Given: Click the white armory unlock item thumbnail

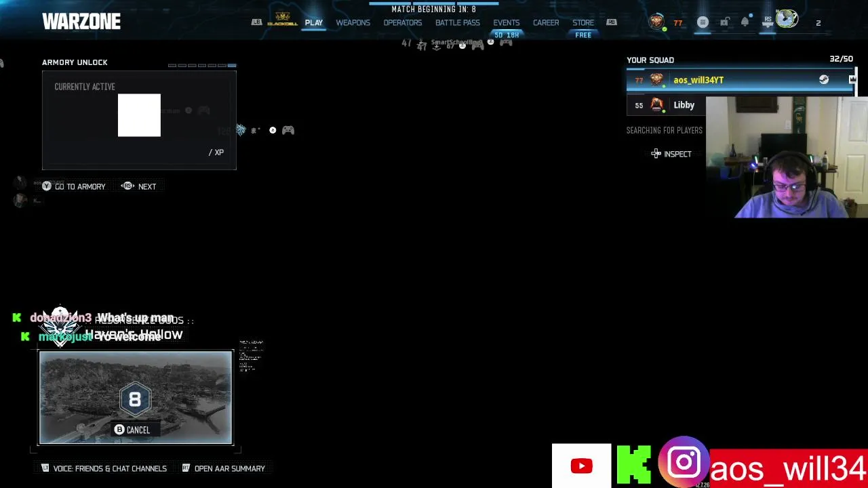Looking at the screenshot, I should click(139, 115).
